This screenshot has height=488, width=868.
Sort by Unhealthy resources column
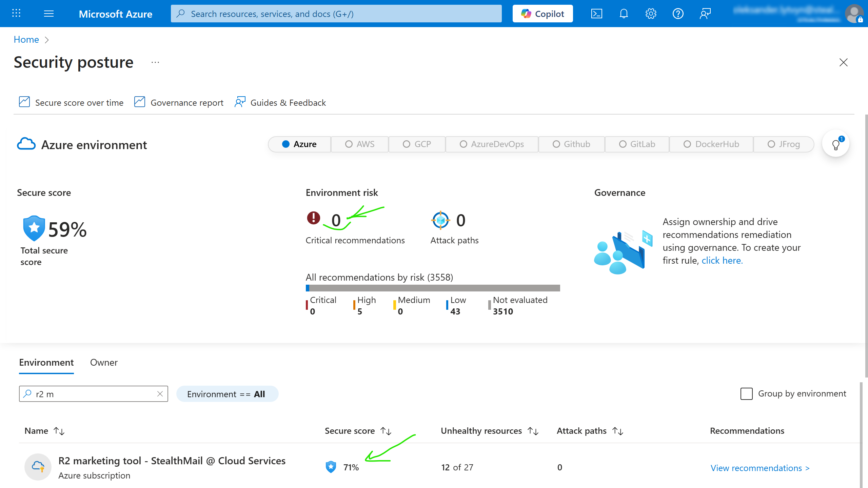tap(533, 431)
